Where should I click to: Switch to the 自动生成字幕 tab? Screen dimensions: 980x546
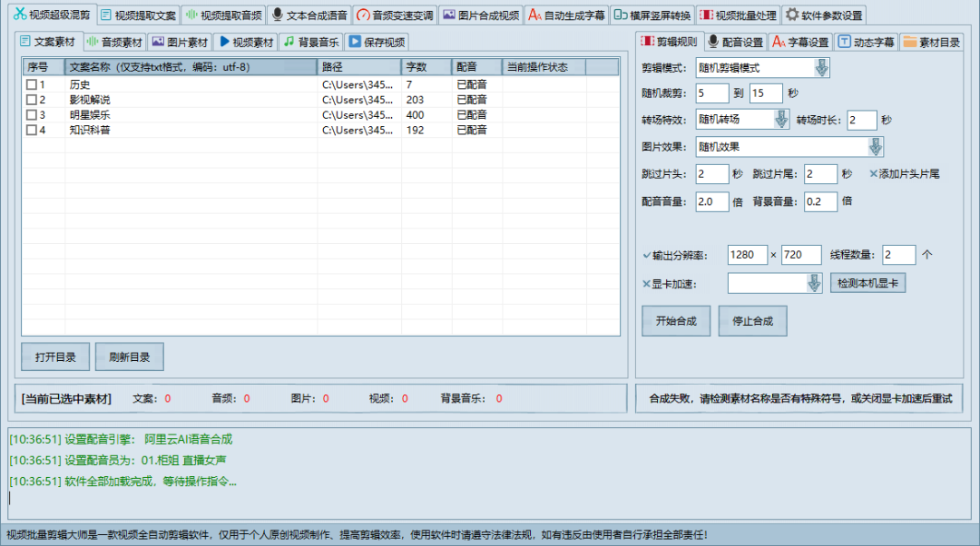[566, 15]
